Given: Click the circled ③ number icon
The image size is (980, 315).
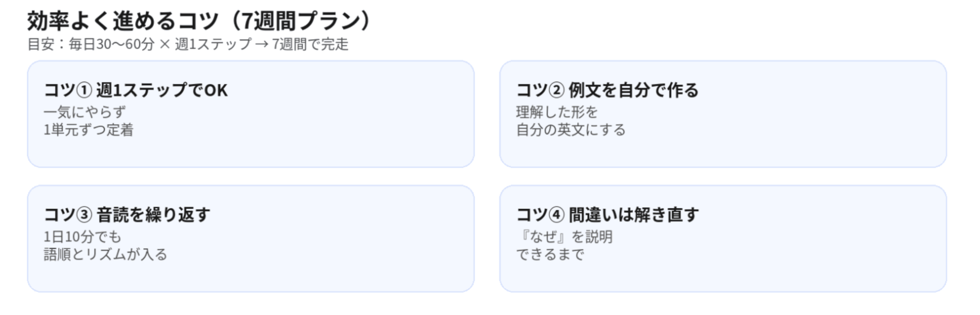Looking at the screenshot, I should point(84,215).
